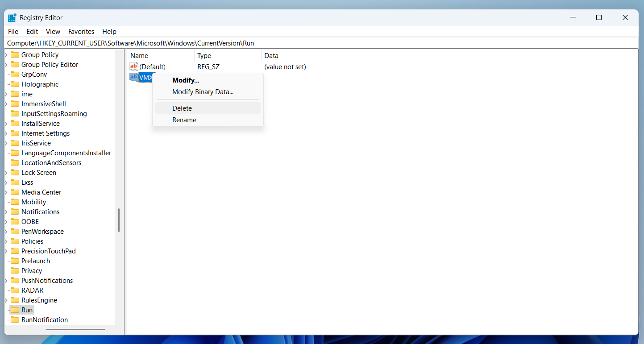Select the (Default) value name

pos(152,66)
